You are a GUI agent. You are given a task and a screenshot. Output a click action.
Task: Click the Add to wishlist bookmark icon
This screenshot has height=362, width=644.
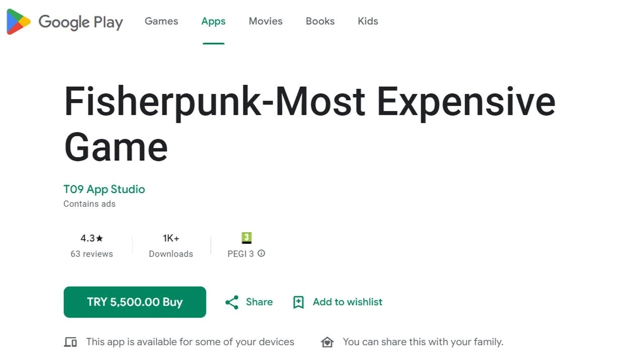tap(298, 302)
